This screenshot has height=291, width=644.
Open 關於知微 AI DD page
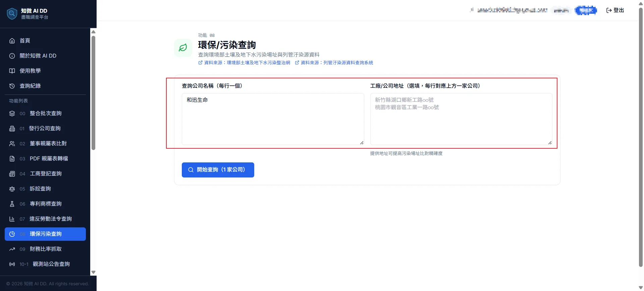[45, 56]
